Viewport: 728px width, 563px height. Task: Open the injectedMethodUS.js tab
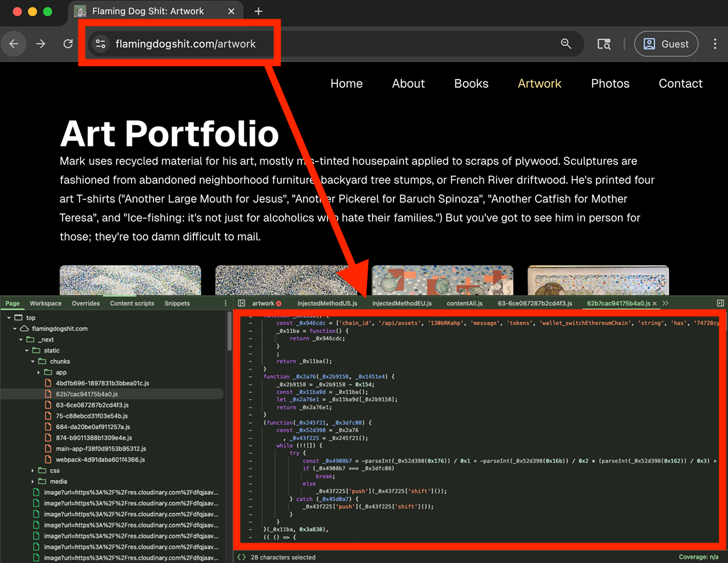coord(327,303)
